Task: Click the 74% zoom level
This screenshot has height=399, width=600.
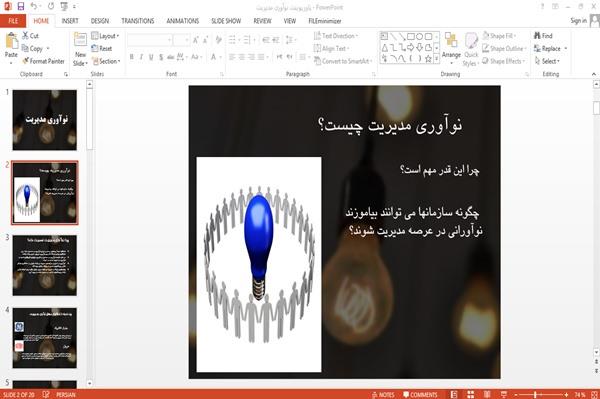Action: 580,394
